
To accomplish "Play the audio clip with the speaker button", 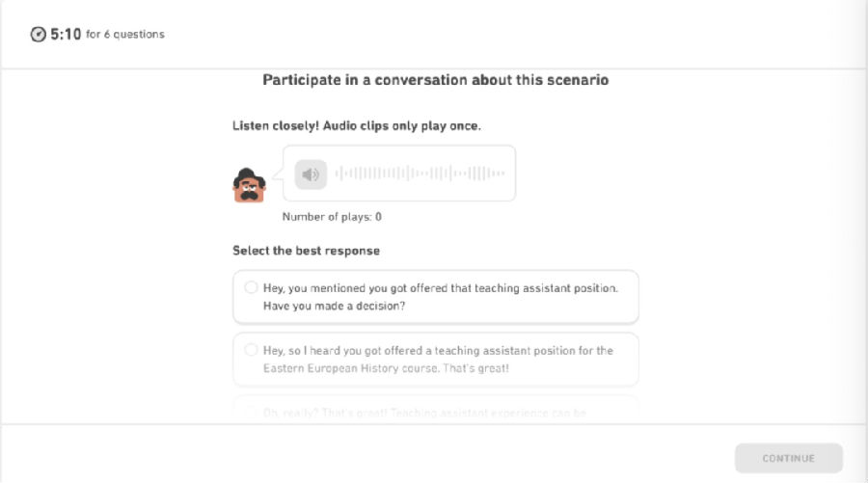I will (x=311, y=174).
